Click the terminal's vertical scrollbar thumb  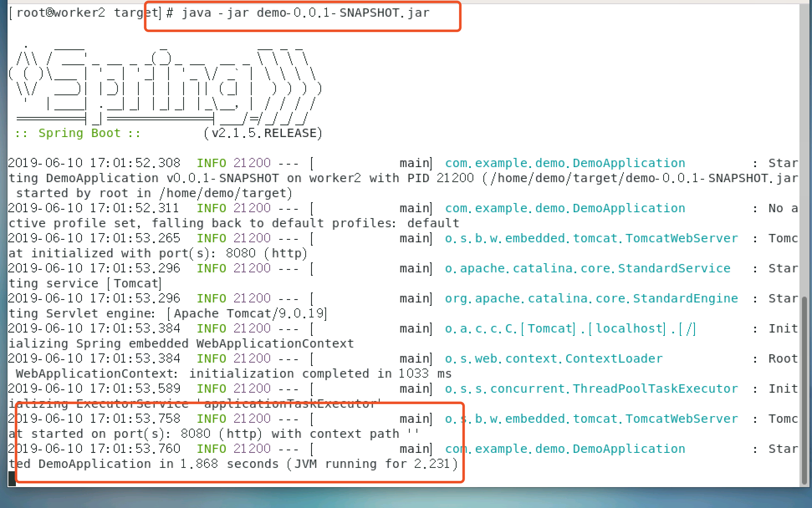tap(805, 390)
